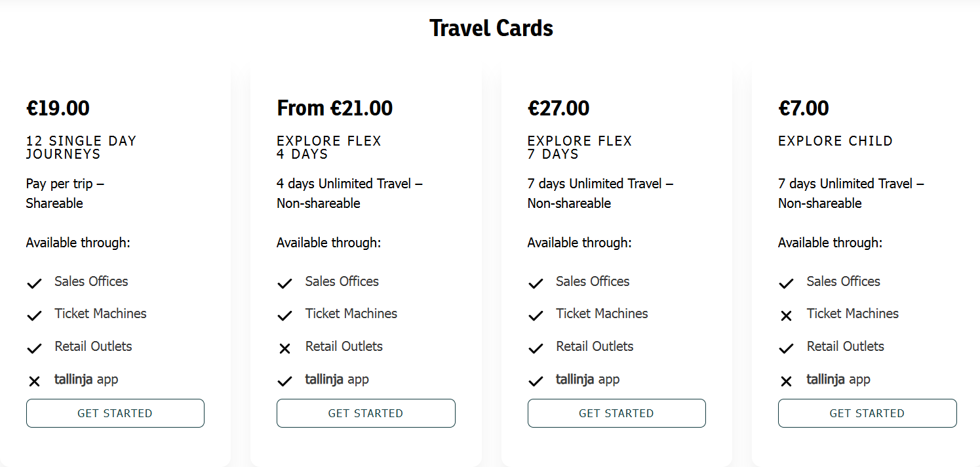Click GET STARTED under 12 Single Day Journeys
This screenshot has height=467, width=980.
[115, 413]
